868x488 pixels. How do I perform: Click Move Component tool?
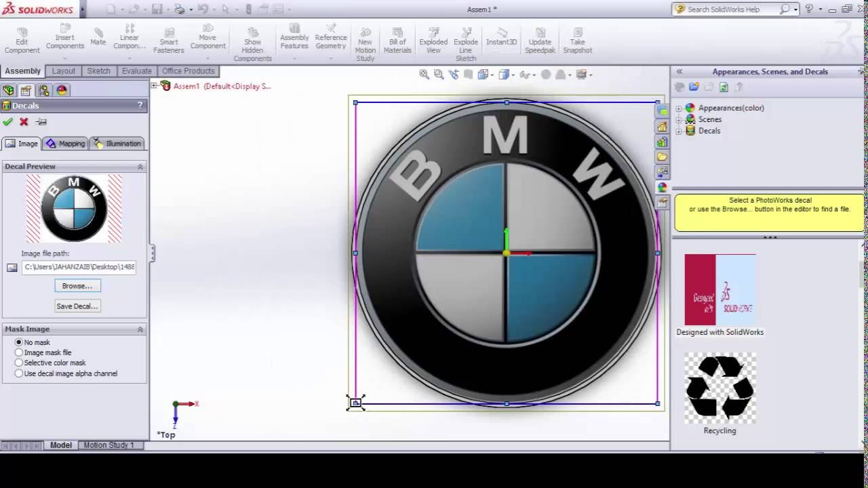pos(208,37)
